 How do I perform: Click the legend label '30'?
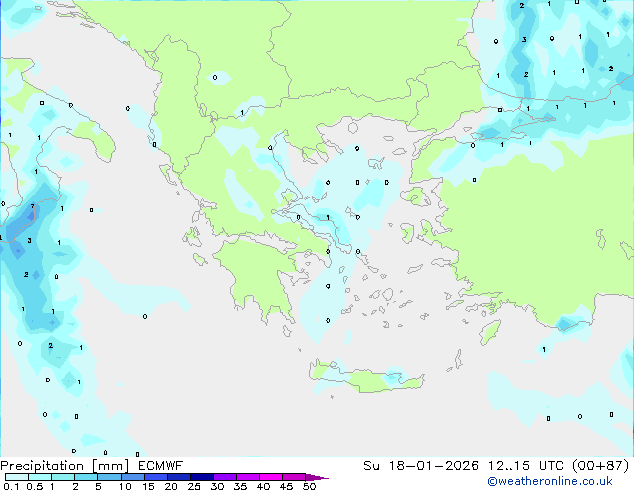point(217,486)
